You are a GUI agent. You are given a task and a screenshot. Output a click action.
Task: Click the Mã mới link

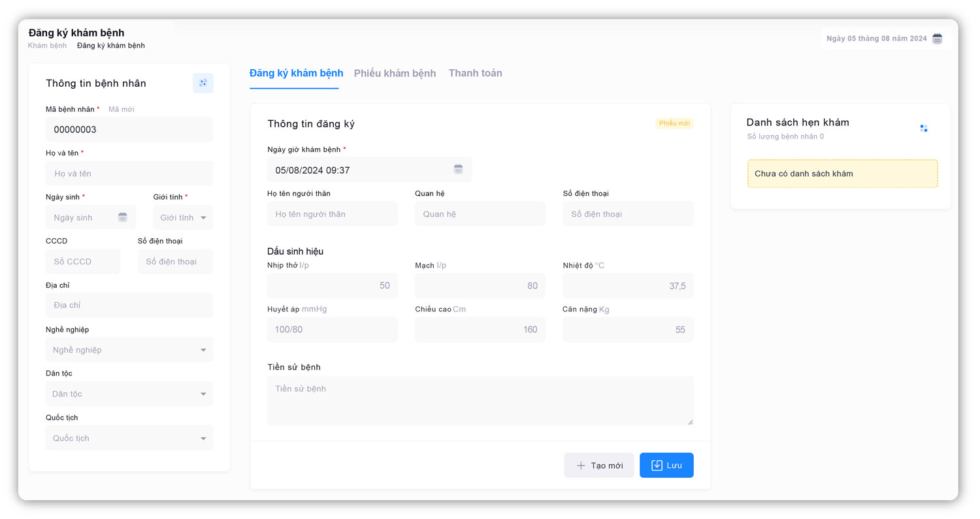point(122,110)
